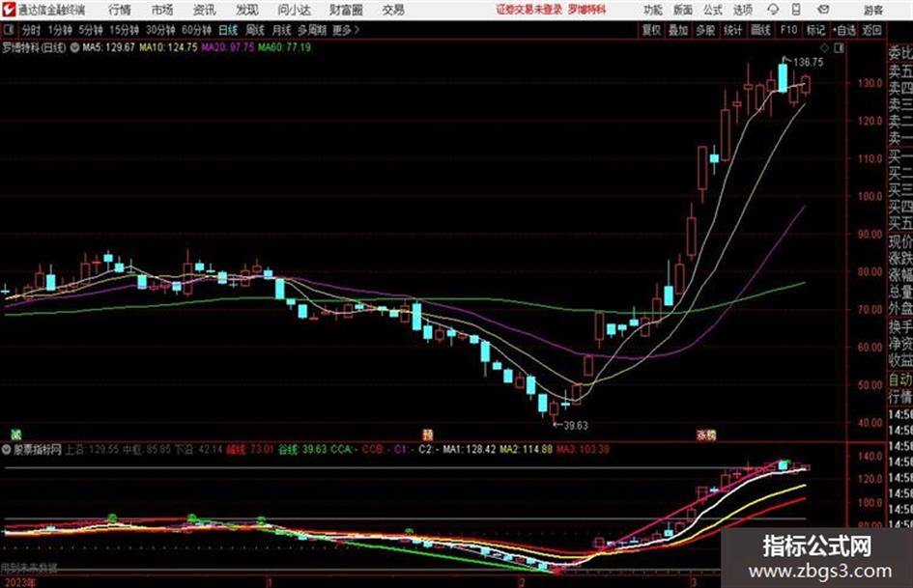The height and width of the screenshot is (588, 913).
Task: Open the 财富圈 menu
Action: [x=346, y=10]
